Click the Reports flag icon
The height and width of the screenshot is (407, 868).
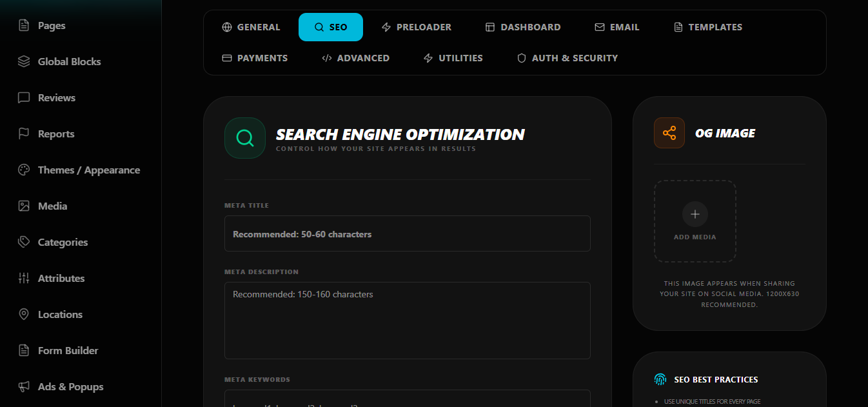[x=24, y=134]
